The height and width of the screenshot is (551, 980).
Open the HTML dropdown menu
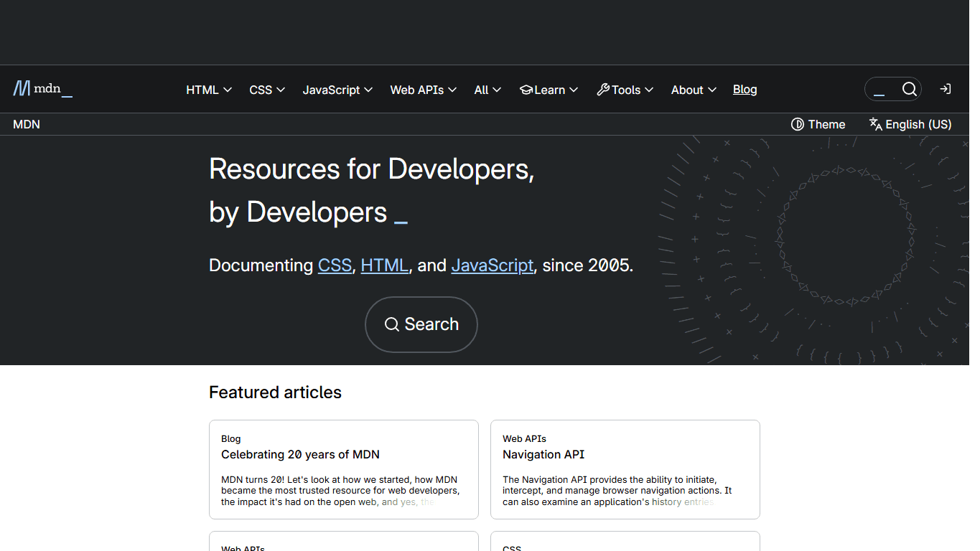[x=209, y=90]
